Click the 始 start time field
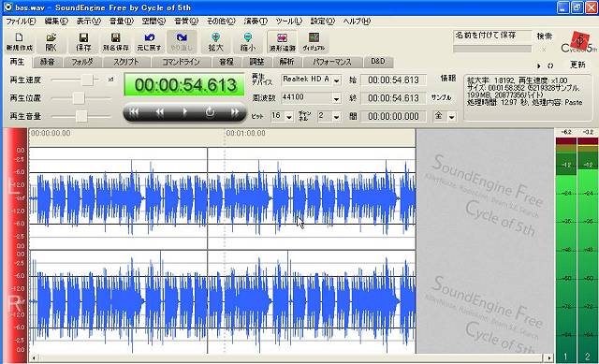 click(x=393, y=80)
